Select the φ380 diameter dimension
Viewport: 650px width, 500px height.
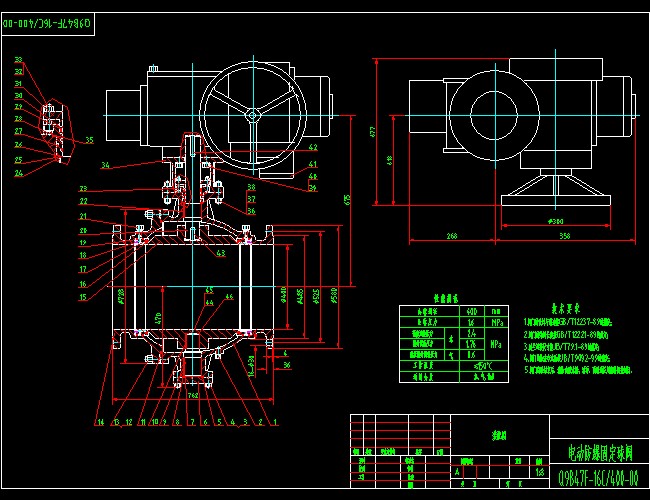tap(555, 221)
